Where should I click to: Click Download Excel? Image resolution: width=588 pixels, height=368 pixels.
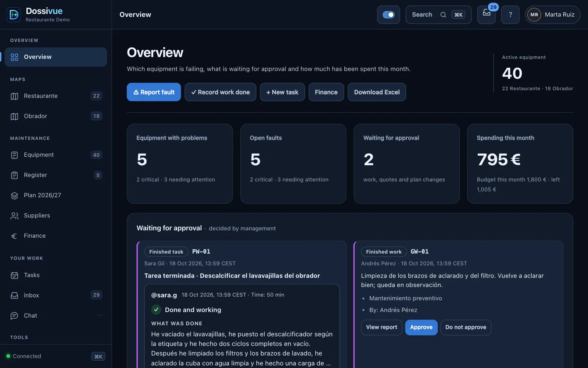tap(377, 92)
